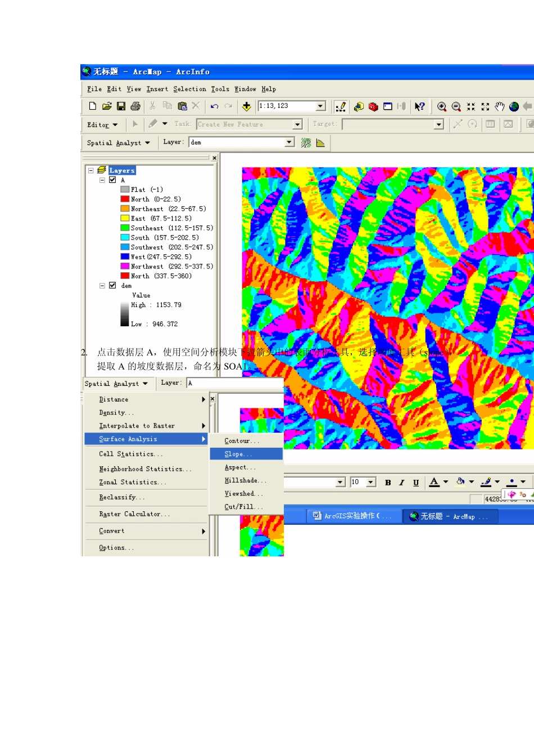
Task: Click the Fixed Zoom Out icon
Action: 486,106
